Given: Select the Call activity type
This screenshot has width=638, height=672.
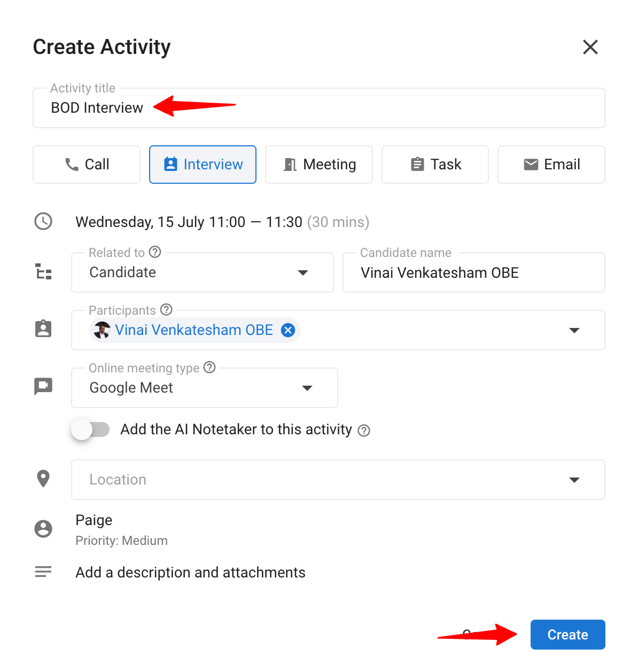Looking at the screenshot, I should point(87,165).
